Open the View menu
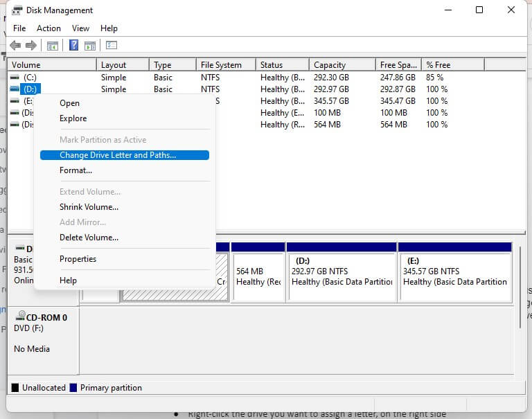532x419 pixels. [x=80, y=28]
